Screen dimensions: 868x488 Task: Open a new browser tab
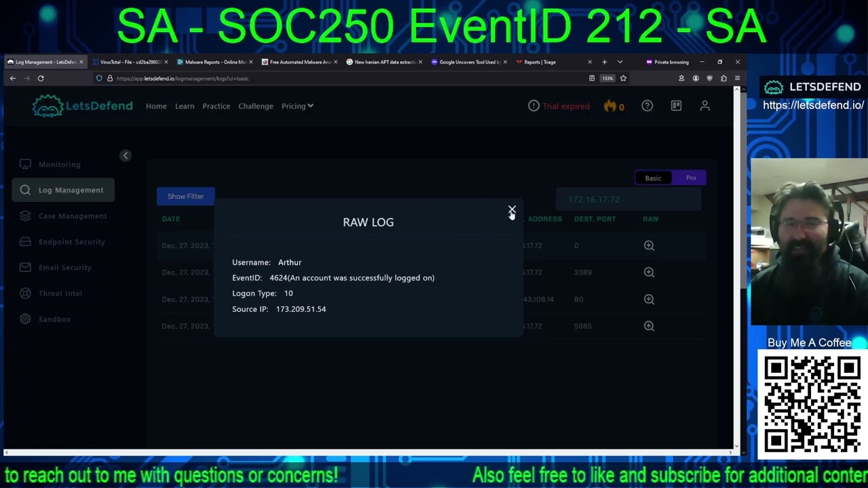[x=604, y=62]
